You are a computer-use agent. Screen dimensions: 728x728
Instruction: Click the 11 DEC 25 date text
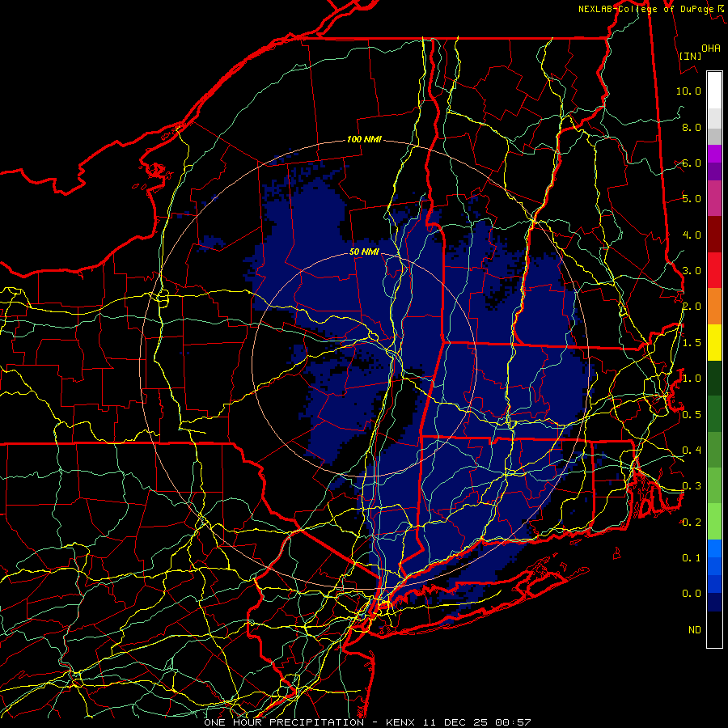(x=456, y=722)
